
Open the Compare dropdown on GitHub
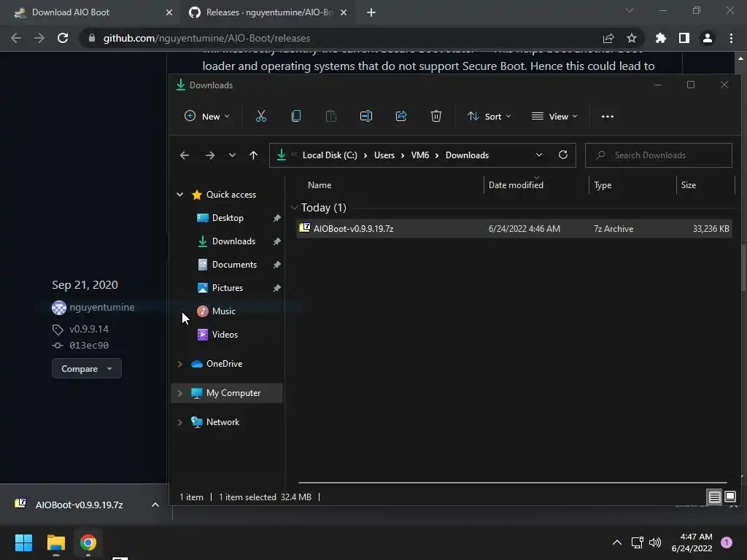(87, 368)
